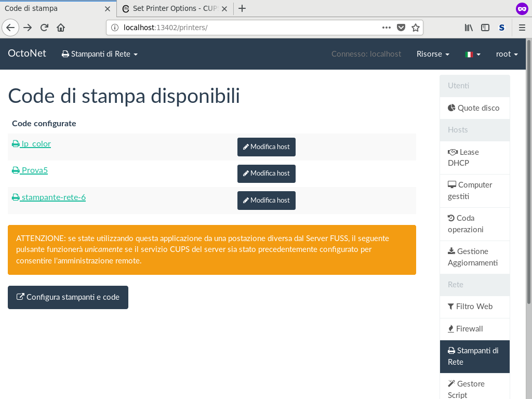
Task: Open the Firefox hamburger menu
Action: click(522, 28)
